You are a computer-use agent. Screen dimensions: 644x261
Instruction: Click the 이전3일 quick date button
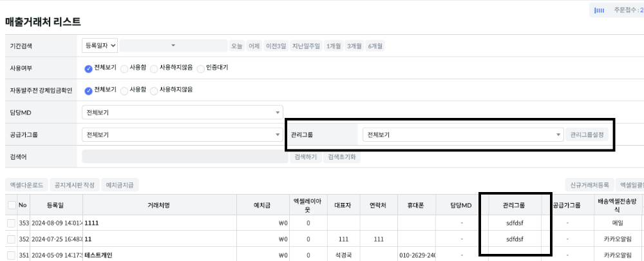pyautogui.click(x=276, y=46)
